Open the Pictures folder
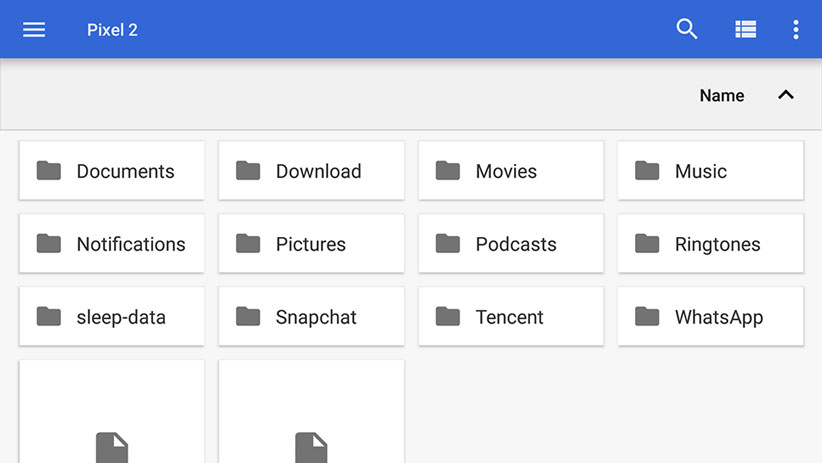The width and height of the screenshot is (822, 463). coord(311,244)
